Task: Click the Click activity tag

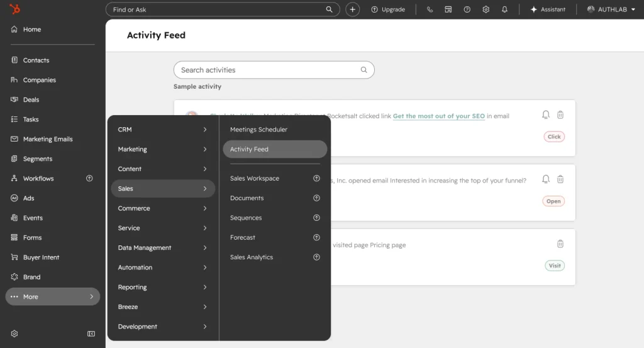Action: (554, 137)
